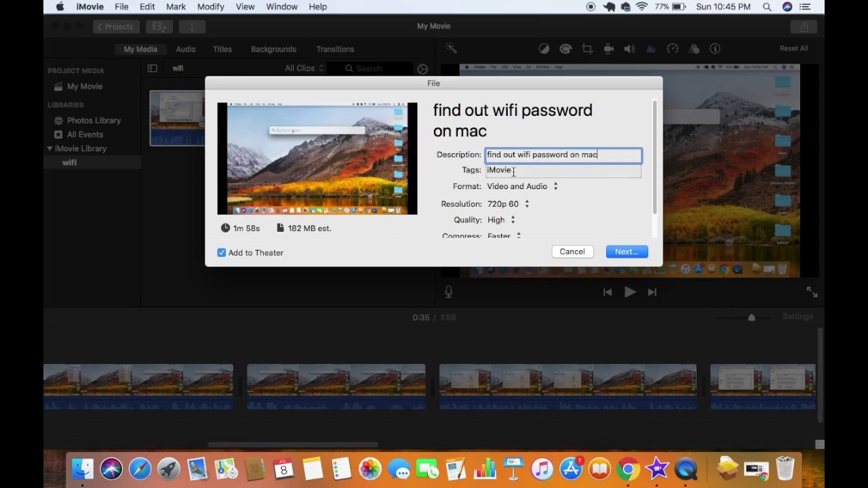The height and width of the screenshot is (488, 868).
Task: Click the timeline horizontal scrollbar
Action: coord(292,445)
